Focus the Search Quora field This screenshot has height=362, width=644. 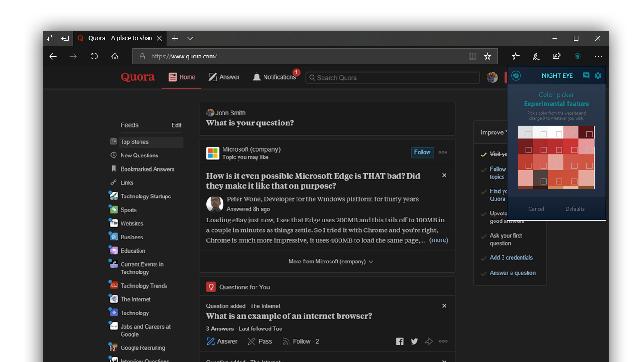click(x=393, y=78)
